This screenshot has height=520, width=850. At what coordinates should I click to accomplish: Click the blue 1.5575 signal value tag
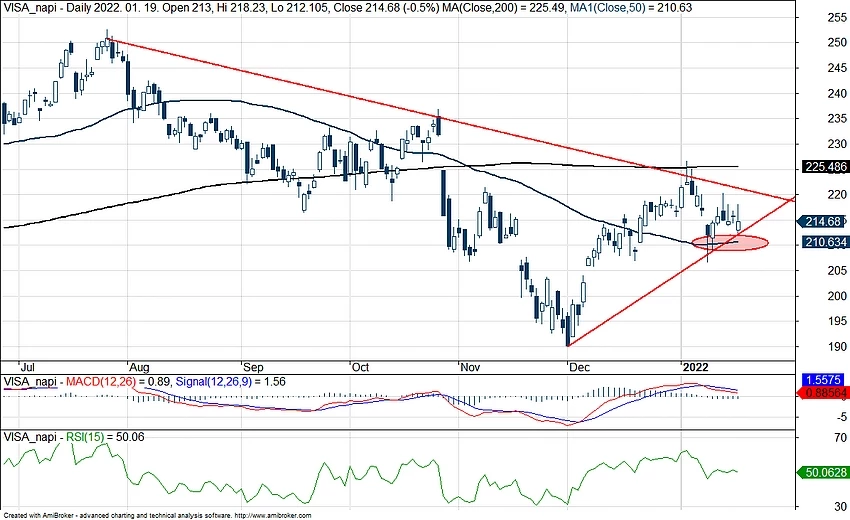(x=825, y=382)
